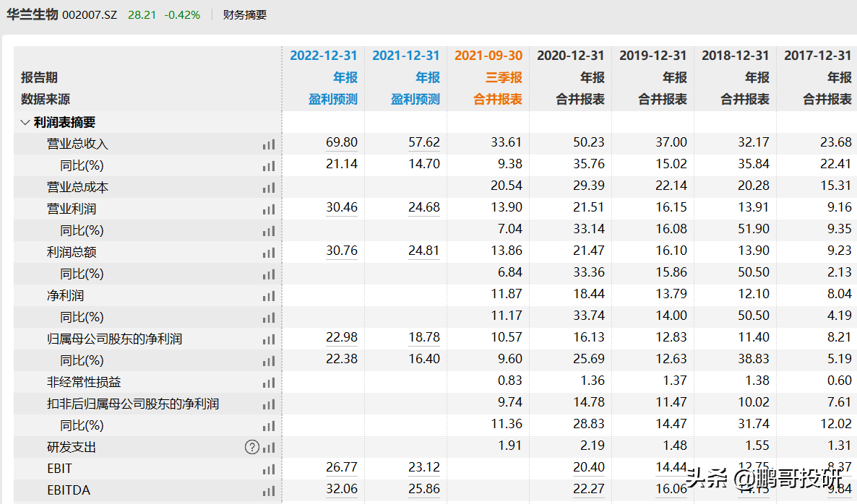Click chart icon next to 净利润
Viewport: 857px width, 504px height.
[268, 297]
